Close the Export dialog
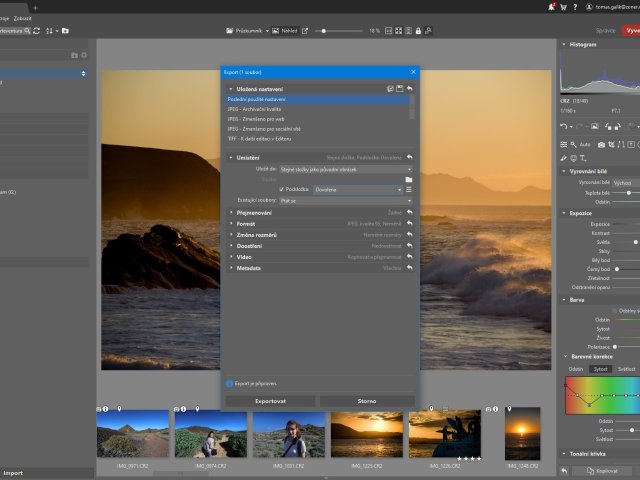 coord(413,72)
